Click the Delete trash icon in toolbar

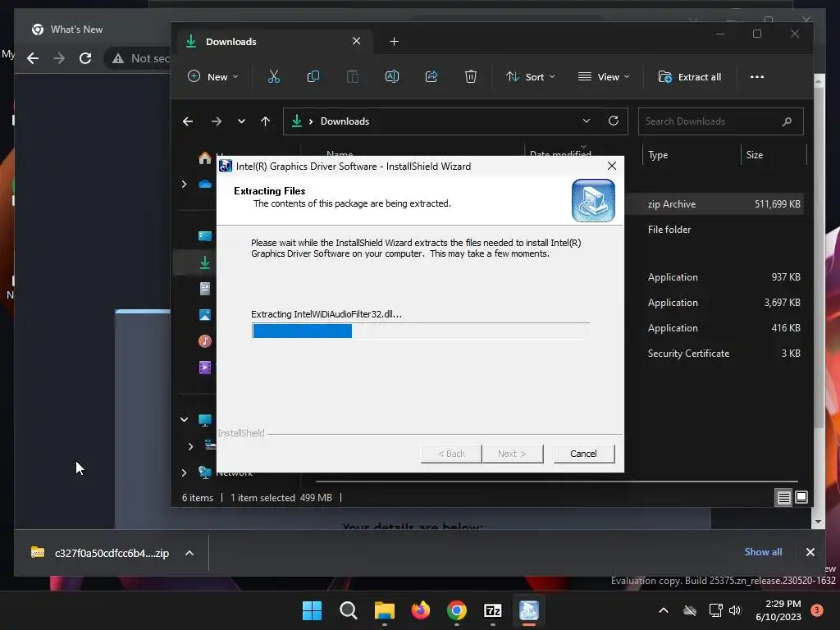click(470, 76)
